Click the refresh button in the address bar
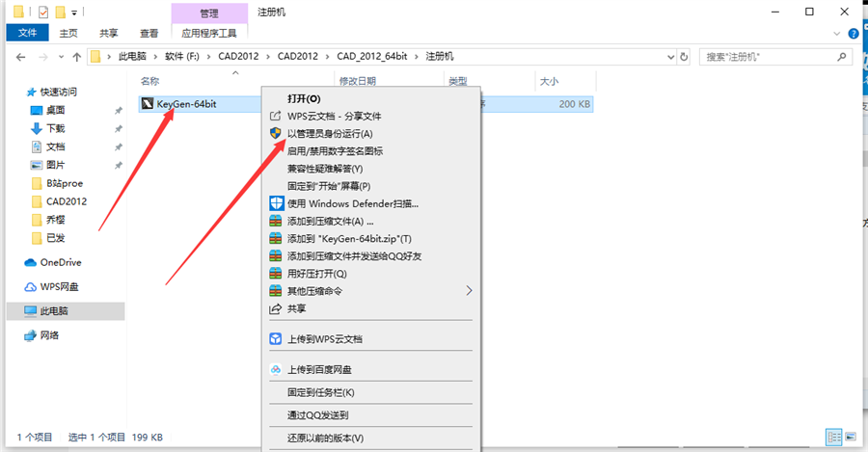Viewport: 868px width, 452px height. (684, 57)
